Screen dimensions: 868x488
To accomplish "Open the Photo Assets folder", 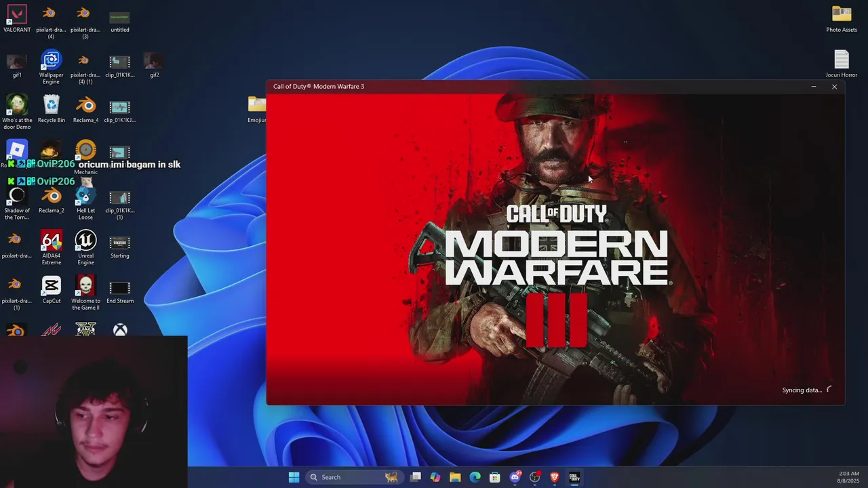I will 842,19.
